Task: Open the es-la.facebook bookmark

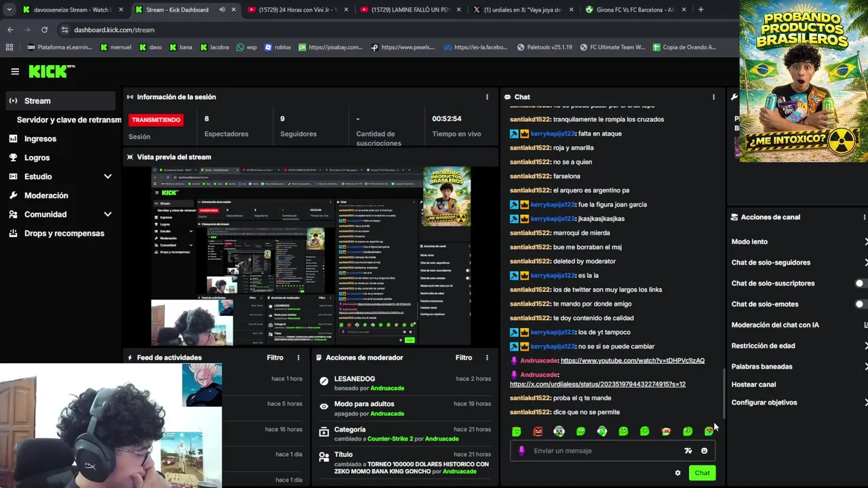Action: (x=475, y=47)
